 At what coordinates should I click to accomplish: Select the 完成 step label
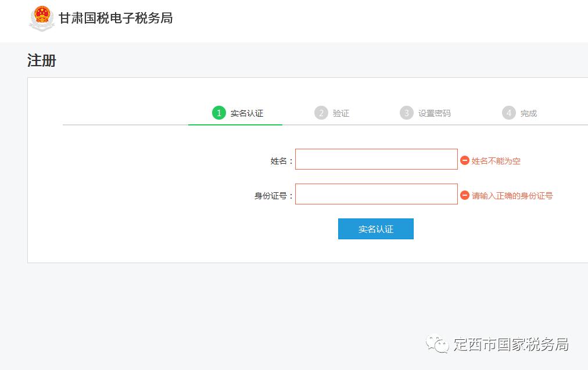coord(528,113)
